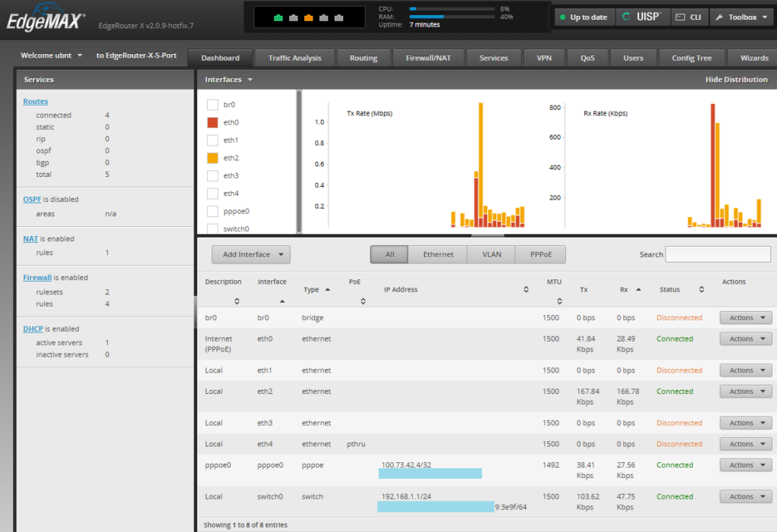Sort the Status column using its arrows
Viewport: 777px width, 532px height.
tap(702, 289)
